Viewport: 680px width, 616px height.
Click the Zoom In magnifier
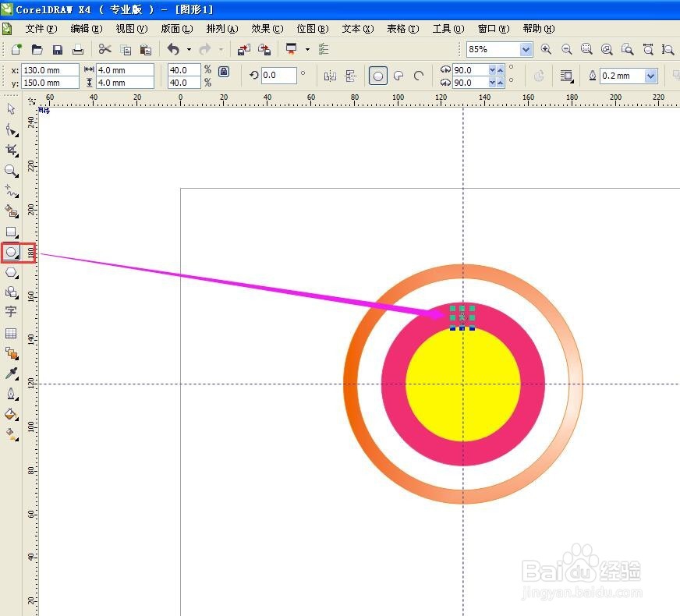point(546,49)
